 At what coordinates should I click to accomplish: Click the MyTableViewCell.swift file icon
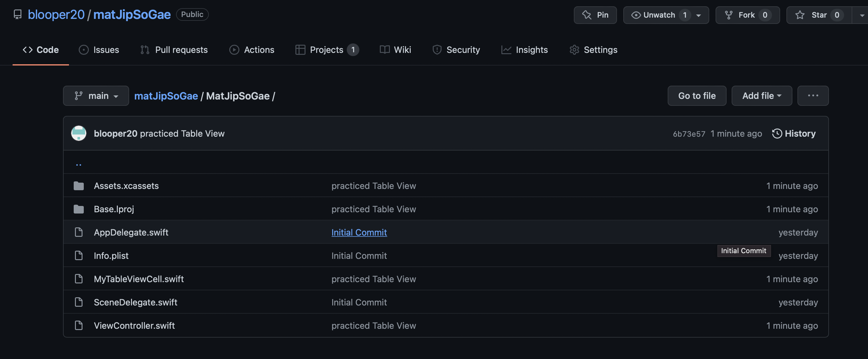pos(78,279)
